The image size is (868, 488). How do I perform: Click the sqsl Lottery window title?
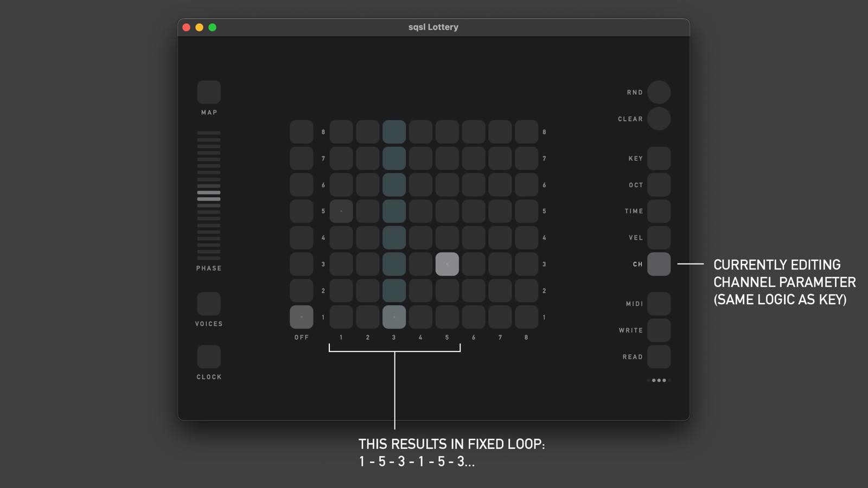433,27
